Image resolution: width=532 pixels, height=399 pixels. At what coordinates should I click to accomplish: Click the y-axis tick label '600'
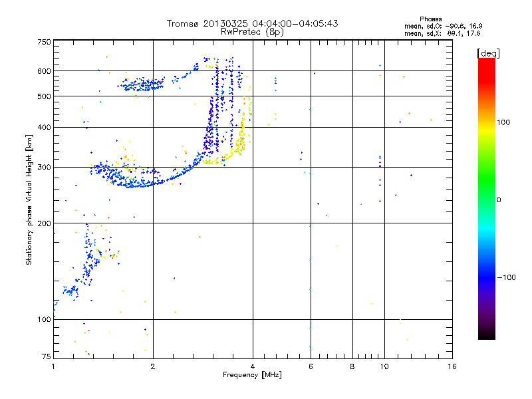coord(44,71)
